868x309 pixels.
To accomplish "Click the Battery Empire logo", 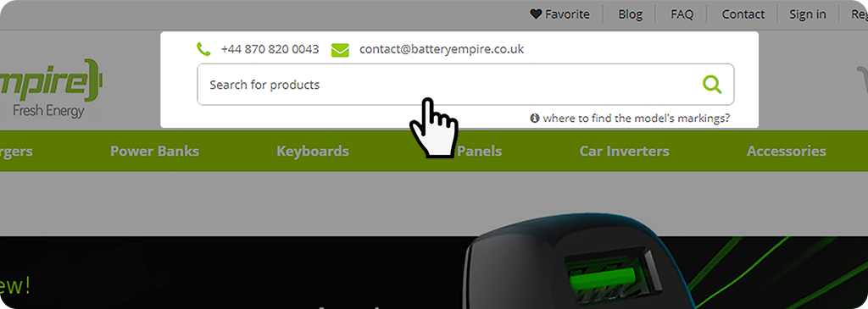I will coord(51,88).
